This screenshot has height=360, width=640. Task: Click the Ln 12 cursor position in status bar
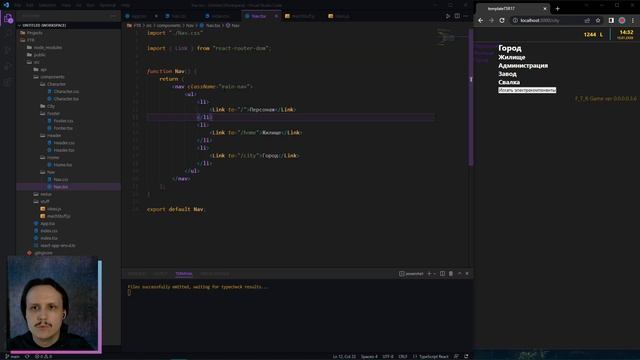pos(344,356)
